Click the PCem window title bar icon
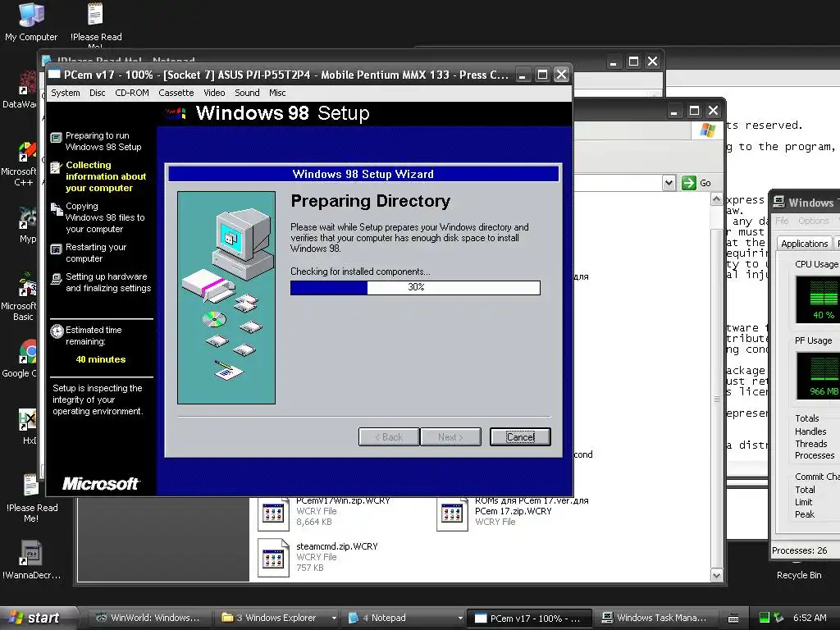 click(54, 75)
